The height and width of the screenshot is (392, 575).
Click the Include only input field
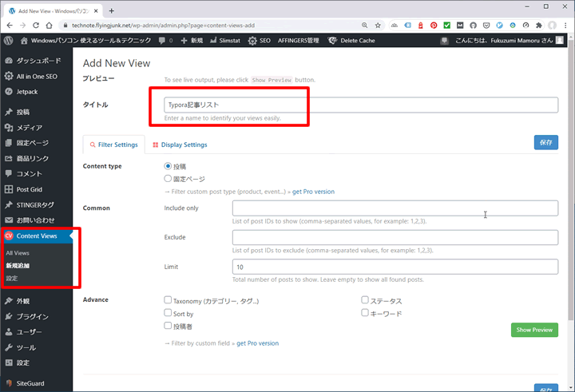click(395, 208)
